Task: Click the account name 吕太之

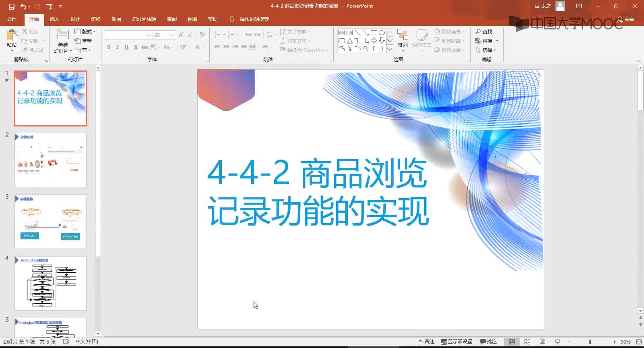Action: click(543, 6)
